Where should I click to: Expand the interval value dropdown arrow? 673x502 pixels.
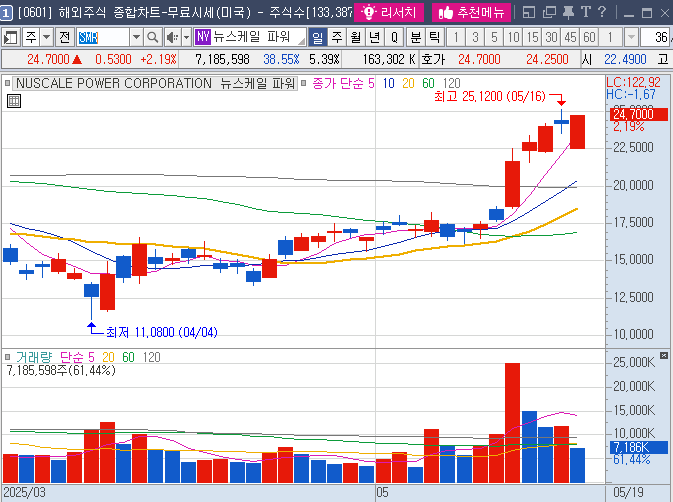point(631,38)
